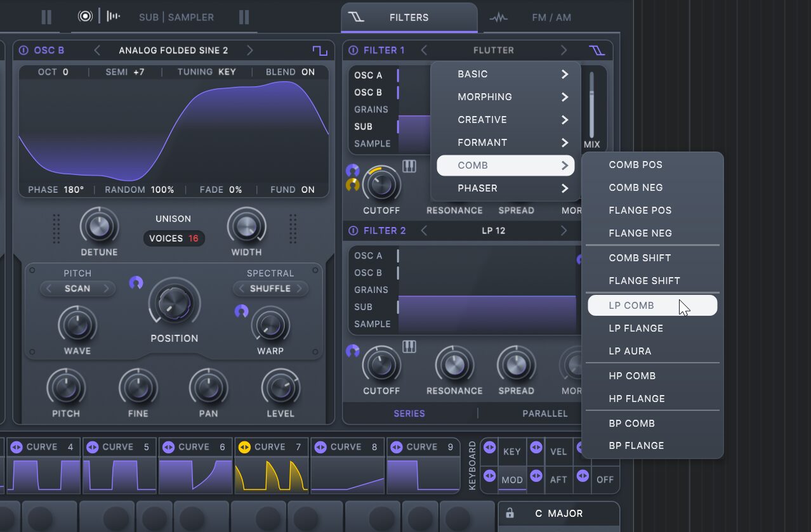Set filter routing to PARALLEL
Screen dimensions: 811x532
tap(545, 413)
